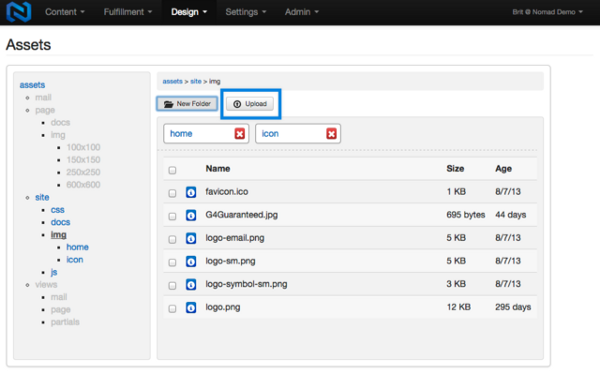Remove the home folder with red X

coord(240,134)
